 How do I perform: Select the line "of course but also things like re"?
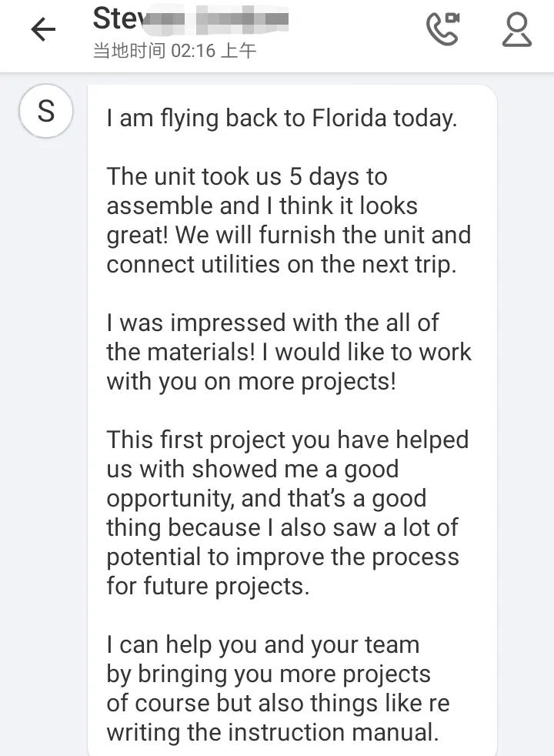(278, 703)
